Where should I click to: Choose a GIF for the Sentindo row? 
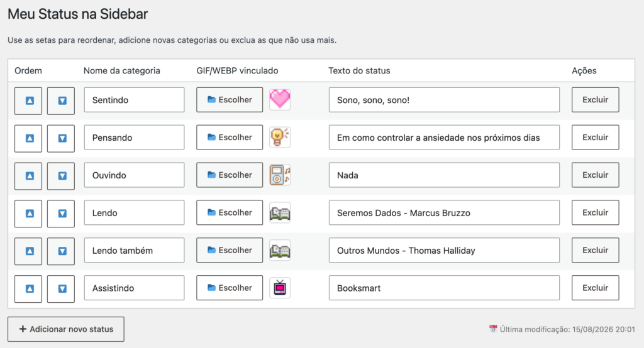[230, 100]
